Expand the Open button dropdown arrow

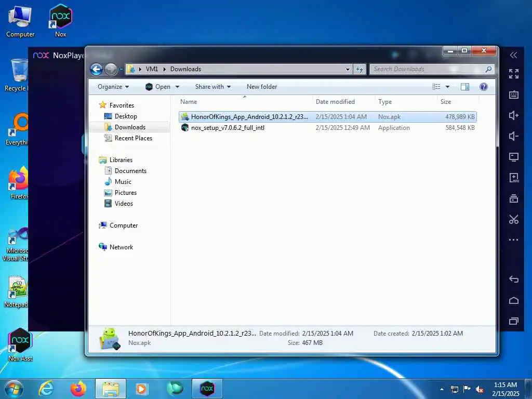177,87
